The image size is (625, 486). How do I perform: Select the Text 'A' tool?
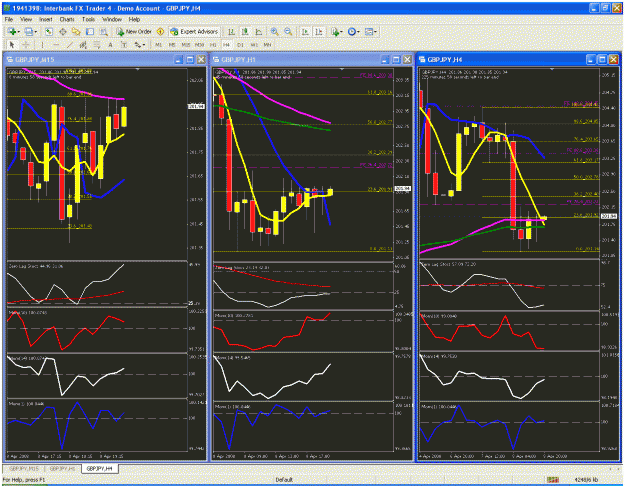tap(110, 45)
